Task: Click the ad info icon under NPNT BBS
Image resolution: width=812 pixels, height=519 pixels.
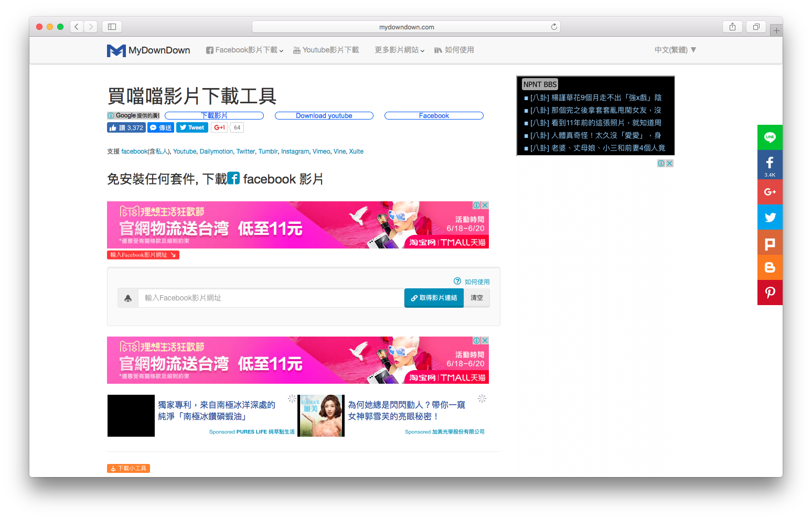Action: (x=661, y=164)
